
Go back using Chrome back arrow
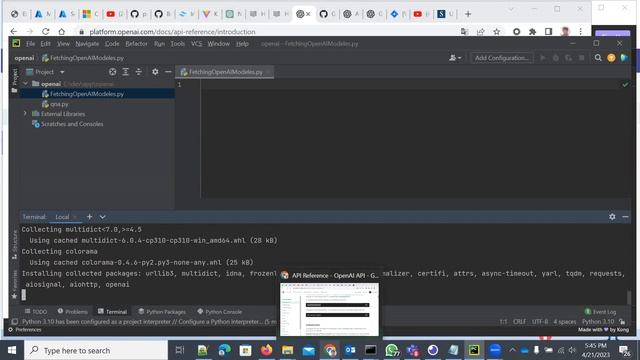(13, 31)
